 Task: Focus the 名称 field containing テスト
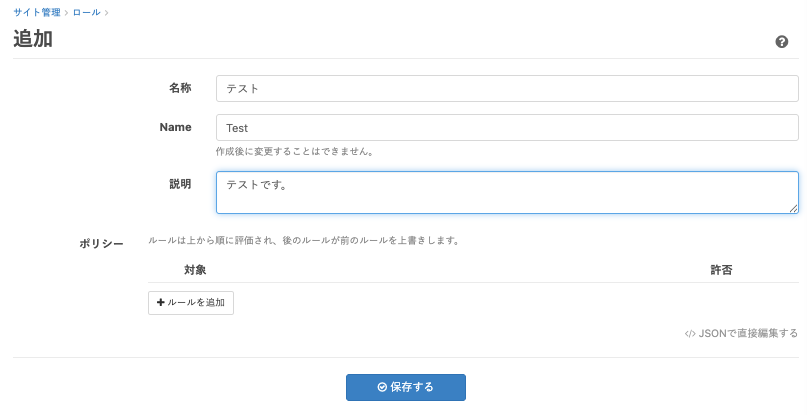point(507,88)
